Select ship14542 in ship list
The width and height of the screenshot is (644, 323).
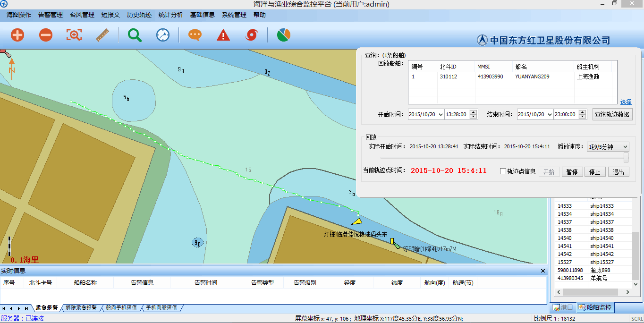(594, 254)
